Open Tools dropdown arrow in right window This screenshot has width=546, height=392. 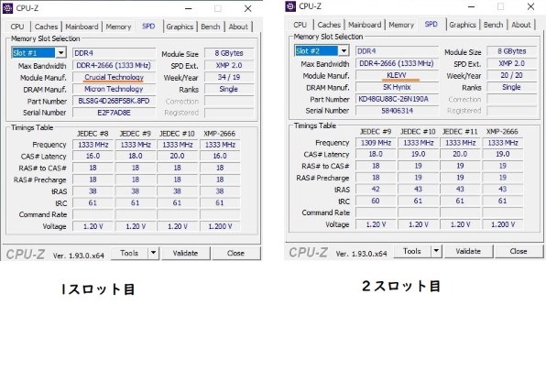(436, 251)
